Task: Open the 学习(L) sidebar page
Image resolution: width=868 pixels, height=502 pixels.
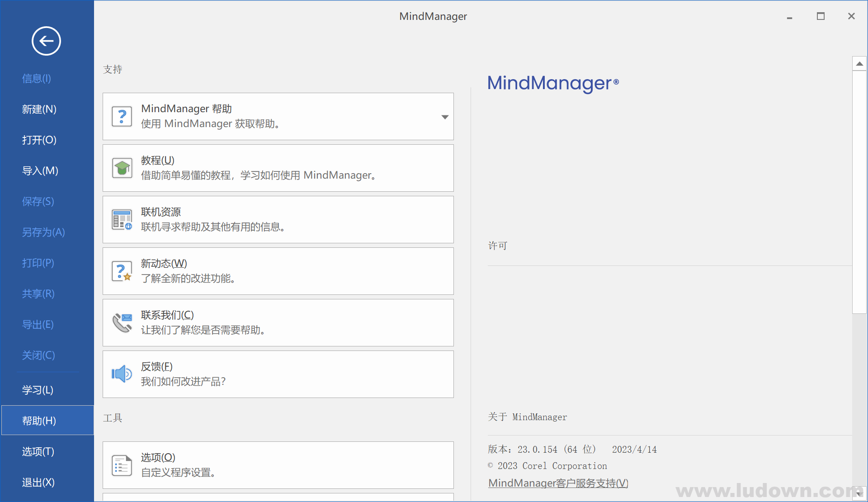Action: (38, 390)
